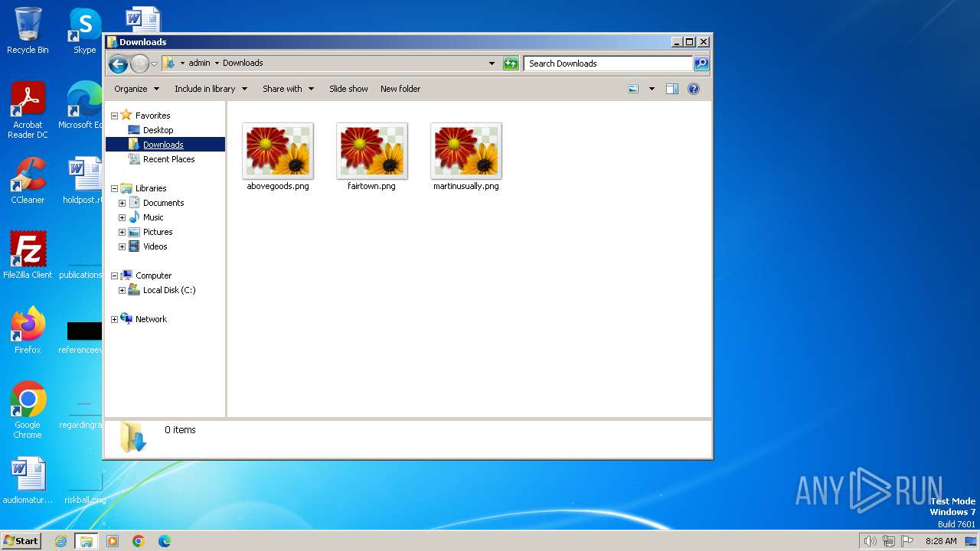Screen dimensions: 980x551
Task: Open the Organize menu
Action: (136, 89)
